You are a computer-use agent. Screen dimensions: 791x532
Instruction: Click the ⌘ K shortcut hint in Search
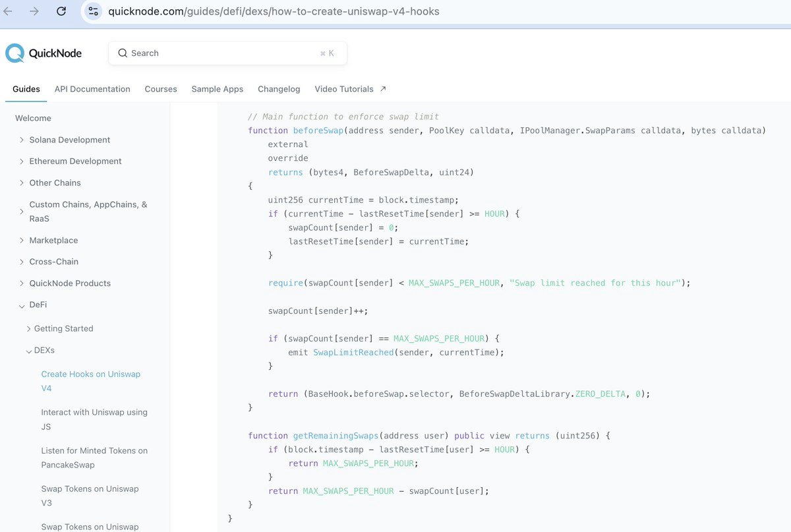327,53
